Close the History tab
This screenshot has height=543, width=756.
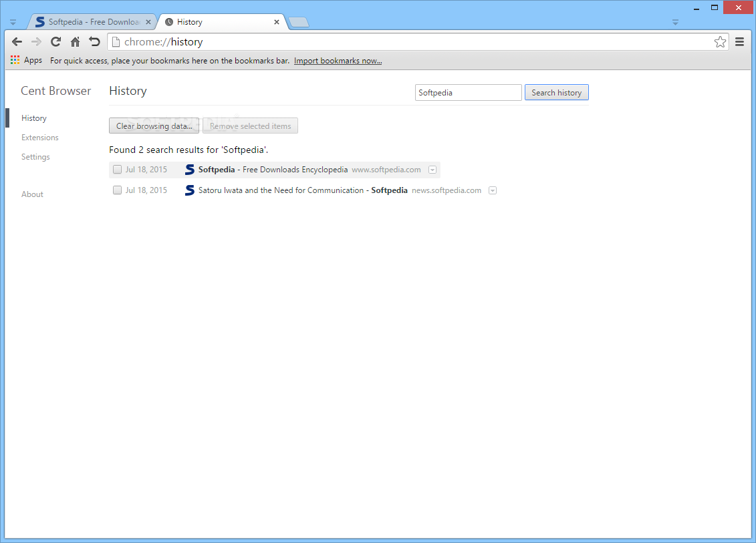coord(277,22)
